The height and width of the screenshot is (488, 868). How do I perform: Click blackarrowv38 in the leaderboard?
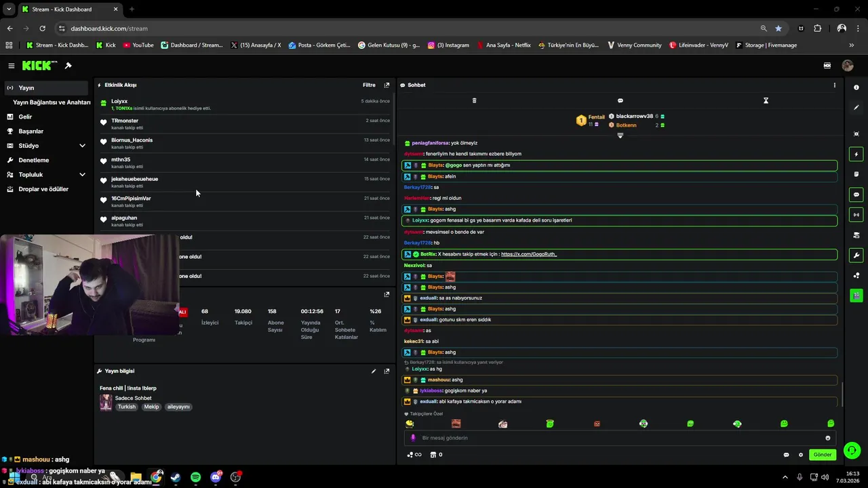coord(635,117)
